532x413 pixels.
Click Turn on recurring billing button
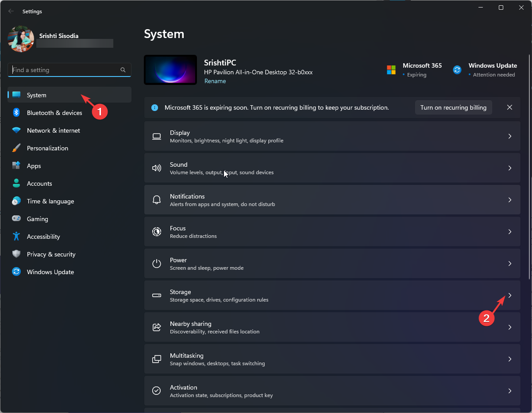pyautogui.click(x=453, y=107)
